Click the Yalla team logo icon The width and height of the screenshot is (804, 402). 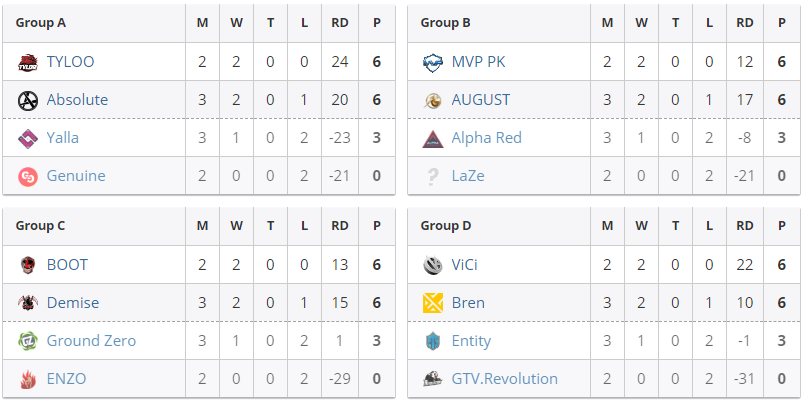point(28,138)
